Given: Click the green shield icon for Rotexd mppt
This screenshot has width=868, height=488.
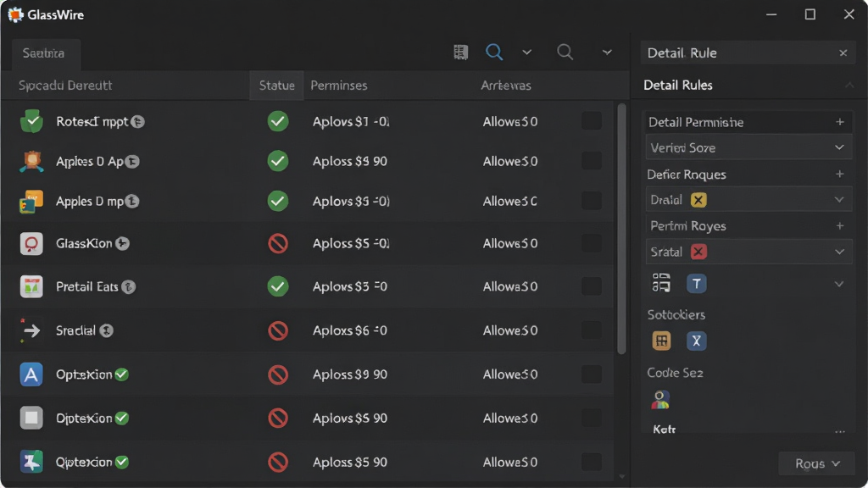Looking at the screenshot, I should 31,120.
